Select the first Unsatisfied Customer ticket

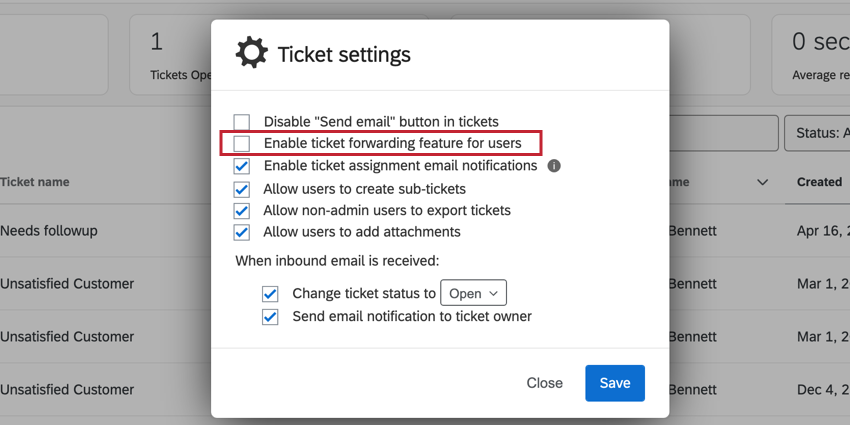pyautogui.click(x=67, y=284)
